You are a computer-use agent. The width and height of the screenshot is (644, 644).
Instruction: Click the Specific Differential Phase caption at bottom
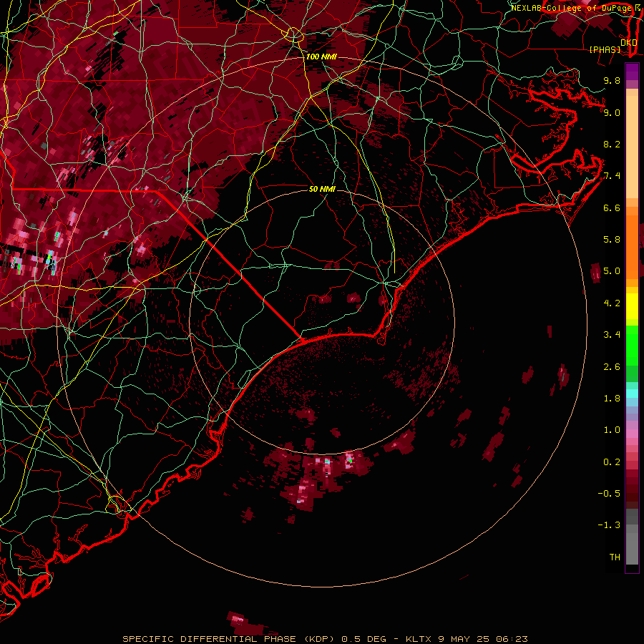[x=326, y=639]
